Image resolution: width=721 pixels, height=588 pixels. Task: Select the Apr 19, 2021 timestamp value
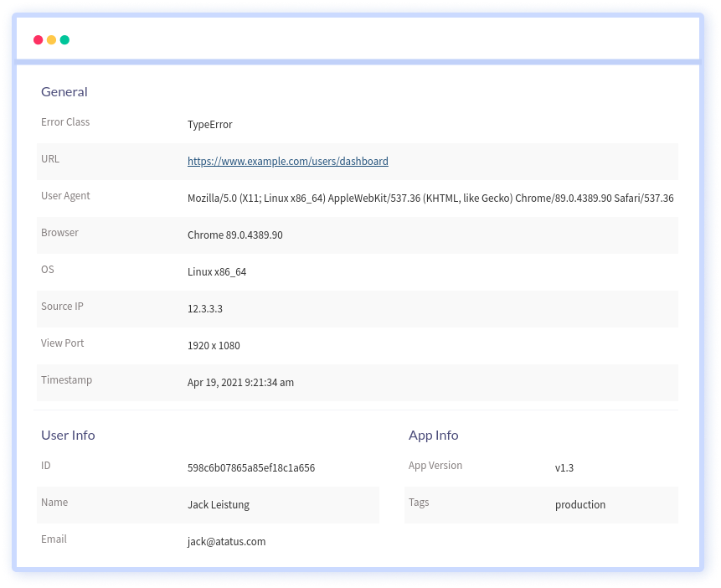(x=240, y=383)
